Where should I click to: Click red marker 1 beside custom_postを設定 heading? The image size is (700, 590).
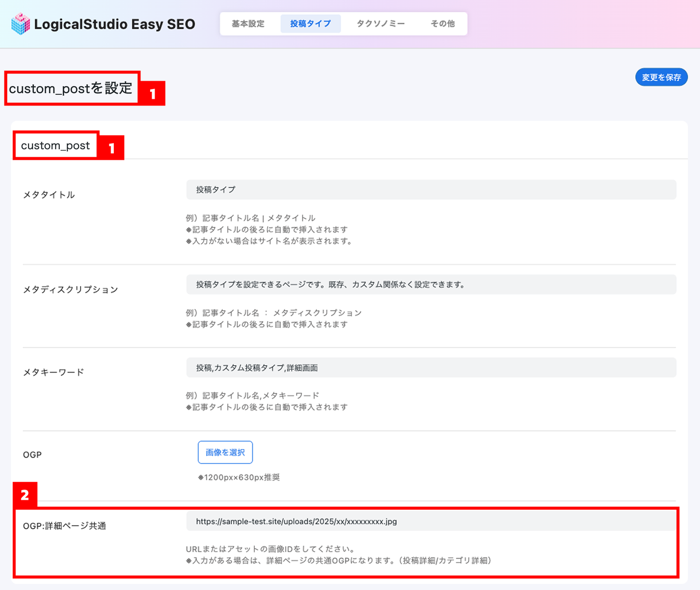tap(153, 93)
